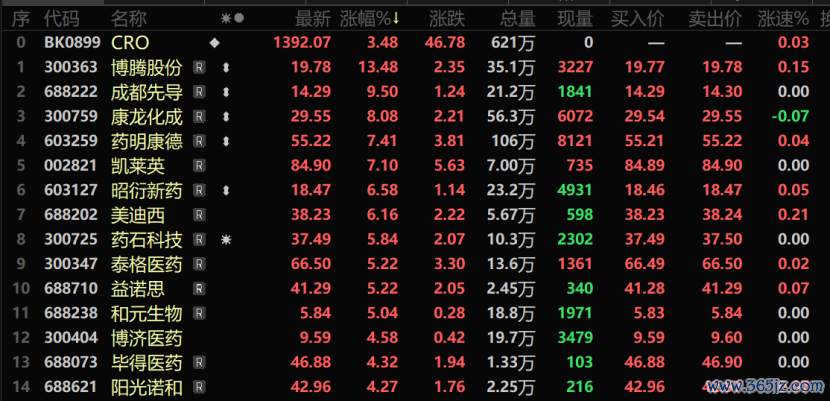The height and width of the screenshot is (401, 830).
Task: Sort by 最新 column header
Action: [312, 19]
